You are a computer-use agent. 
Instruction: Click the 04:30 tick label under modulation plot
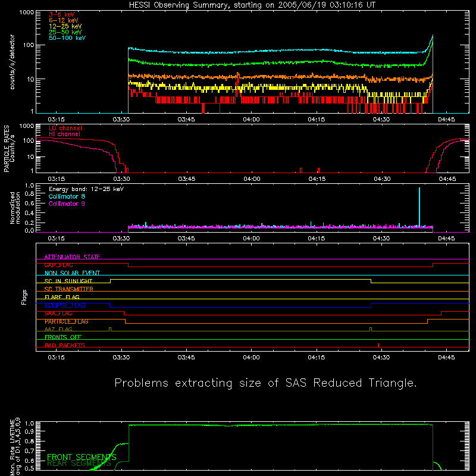tap(381, 239)
